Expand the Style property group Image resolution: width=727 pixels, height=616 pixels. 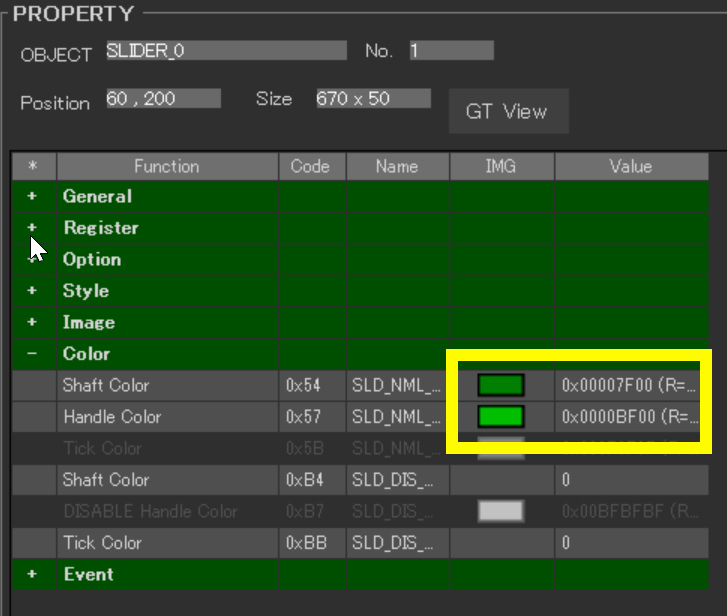pyautogui.click(x=33, y=291)
